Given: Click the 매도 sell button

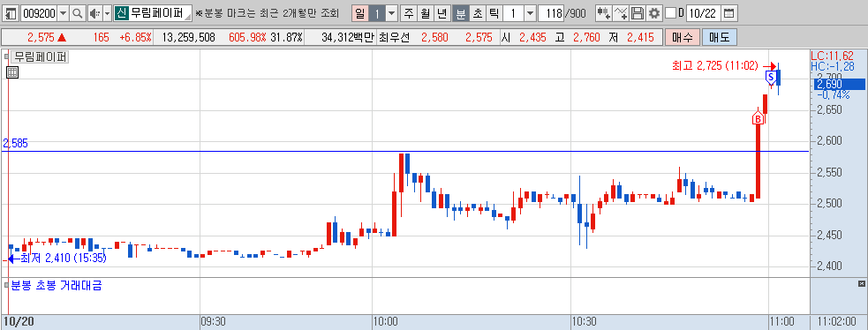Looking at the screenshot, I should [719, 38].
